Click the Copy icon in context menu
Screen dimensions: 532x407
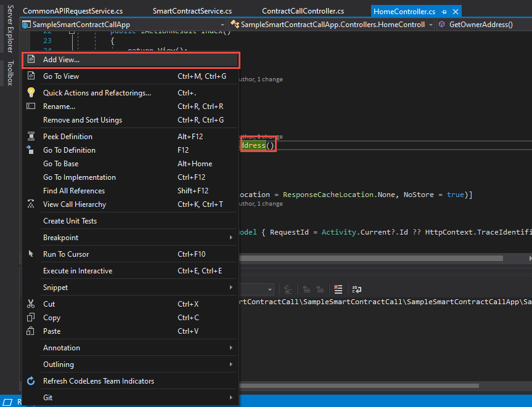pos(30,317)
